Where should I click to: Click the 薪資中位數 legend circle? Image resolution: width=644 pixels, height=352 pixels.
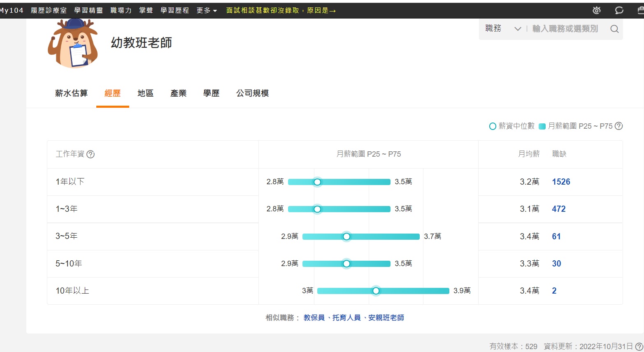pos(492,126)
